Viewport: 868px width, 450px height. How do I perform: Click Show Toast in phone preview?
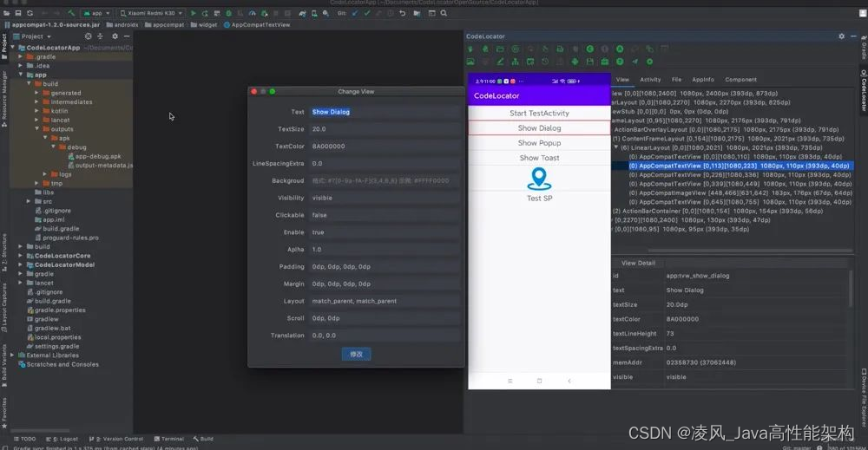coord(539,158)
